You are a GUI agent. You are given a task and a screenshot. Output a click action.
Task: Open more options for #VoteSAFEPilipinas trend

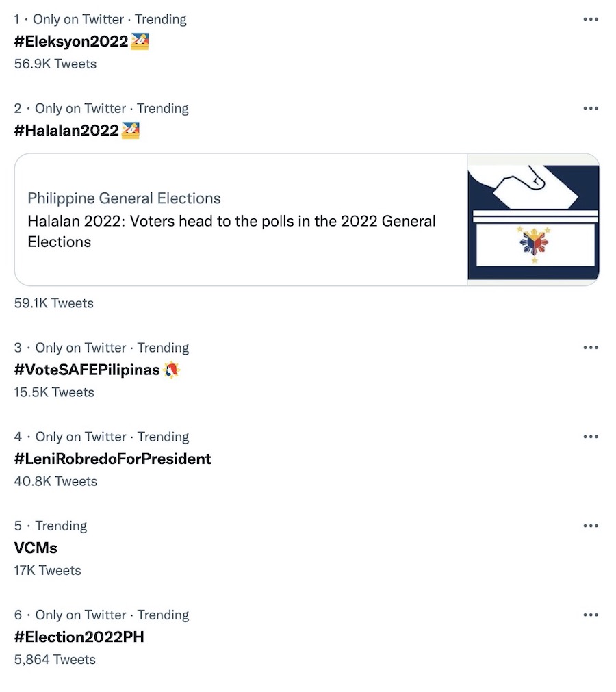[x=590, y=348]
